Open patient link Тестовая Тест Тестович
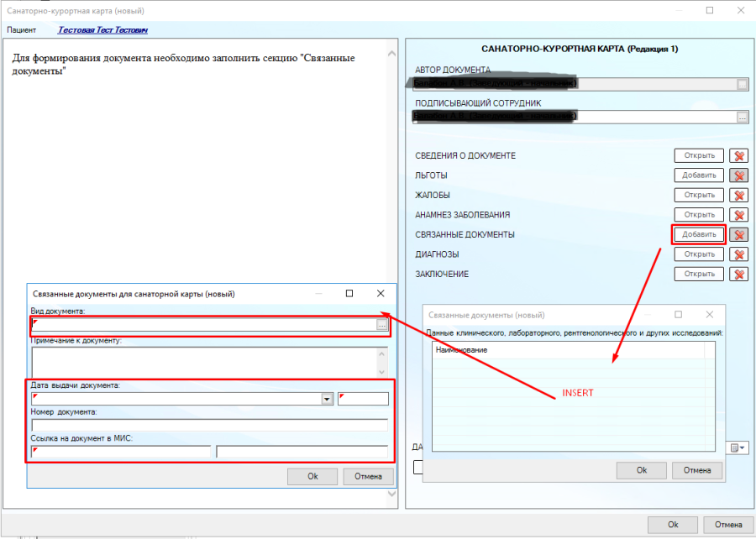The height and width of the screenshot is (539, 756). (102, 30)
